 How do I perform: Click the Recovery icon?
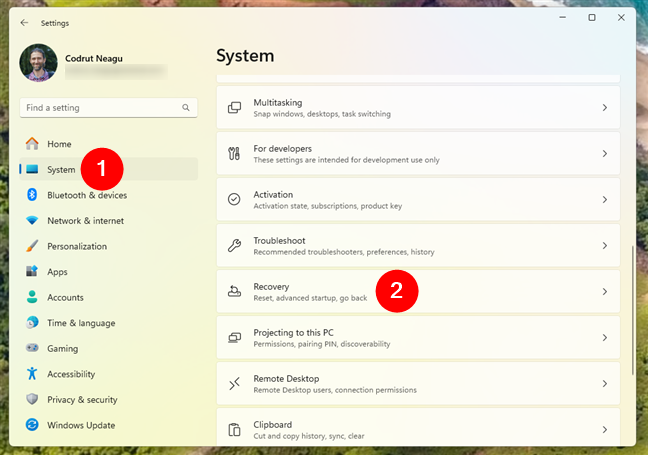coord(234,291)
